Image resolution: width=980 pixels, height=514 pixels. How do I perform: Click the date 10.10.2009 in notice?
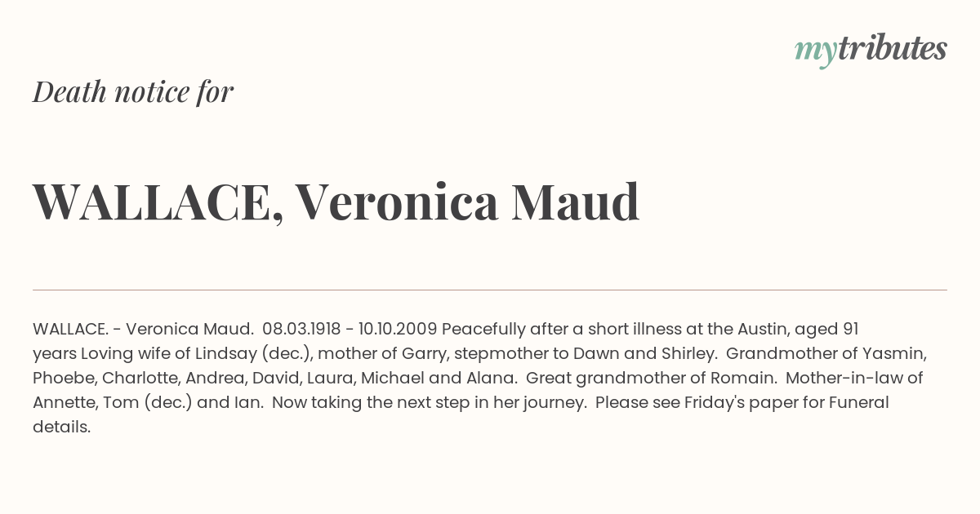[x=398, y=329]
